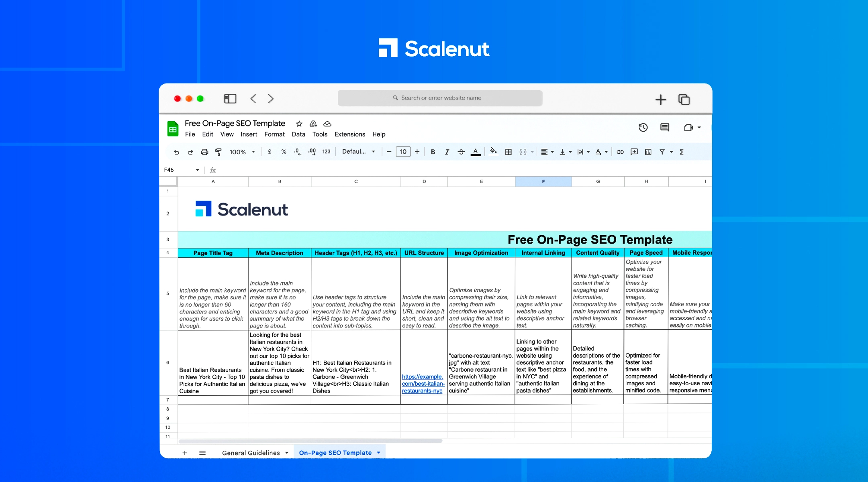Screen dimensions: 868x482
Task: Expand the On-Page SEO Template sheet menu
Action: [378, 453]
